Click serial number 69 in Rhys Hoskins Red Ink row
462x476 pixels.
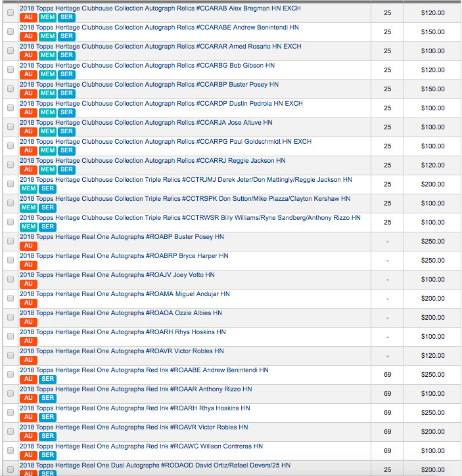pos(387,413)
